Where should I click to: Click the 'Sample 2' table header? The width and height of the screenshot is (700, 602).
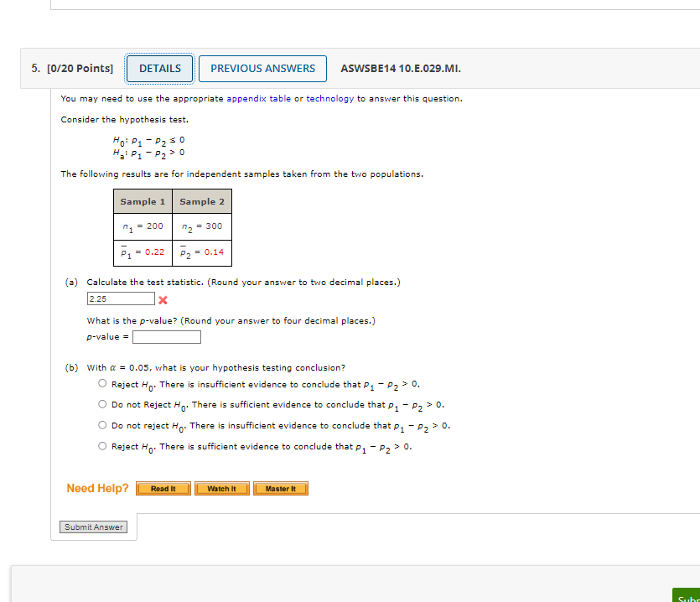point(202,201)
